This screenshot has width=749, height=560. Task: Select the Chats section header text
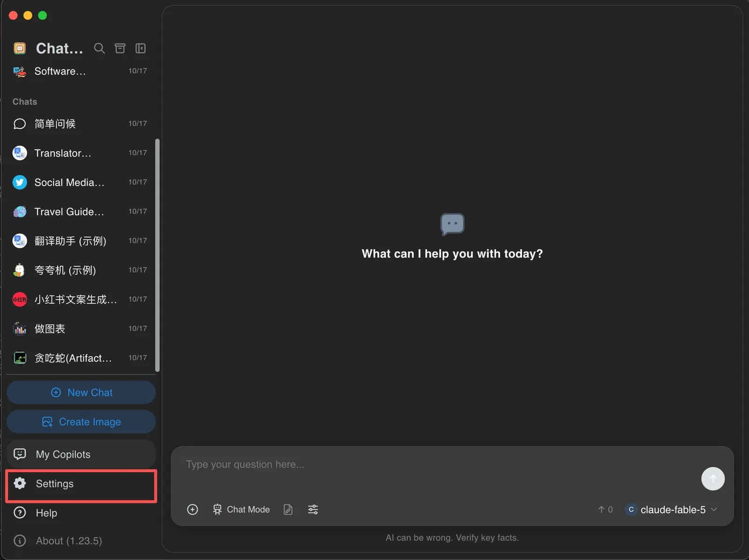click(25, 102)
